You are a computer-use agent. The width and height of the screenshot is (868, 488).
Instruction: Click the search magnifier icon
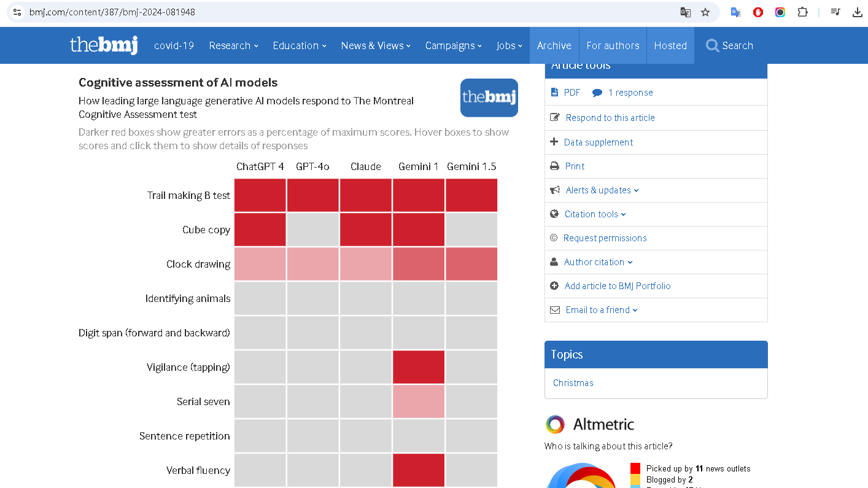tap(712, 45)
